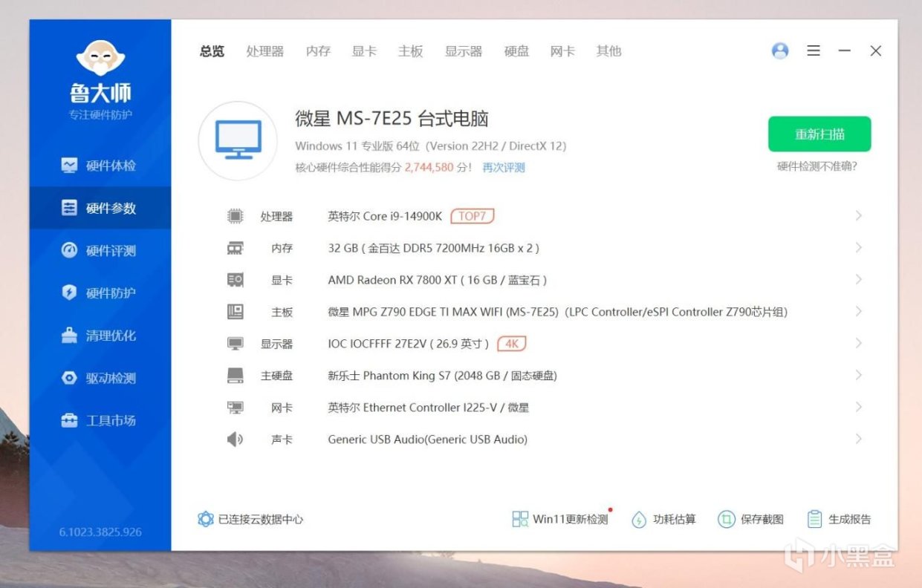922x588 pixels.
Task: Click the desktop computer monitor image
Action: click(238, 140)
